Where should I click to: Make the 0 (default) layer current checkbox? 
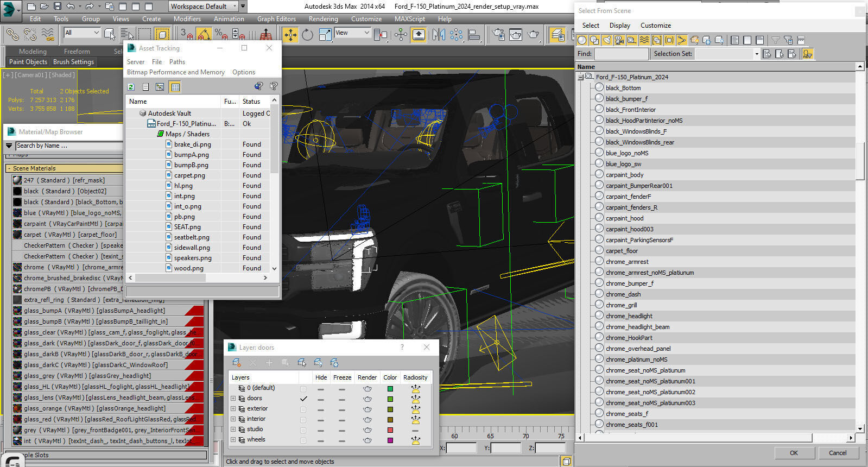[303, 389]
